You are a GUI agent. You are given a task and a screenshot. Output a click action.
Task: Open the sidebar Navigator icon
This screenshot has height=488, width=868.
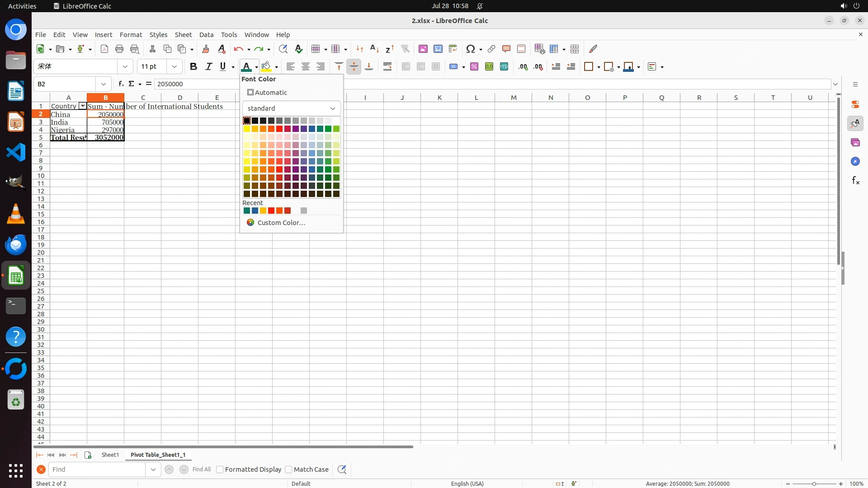click(x=855, y=162)
